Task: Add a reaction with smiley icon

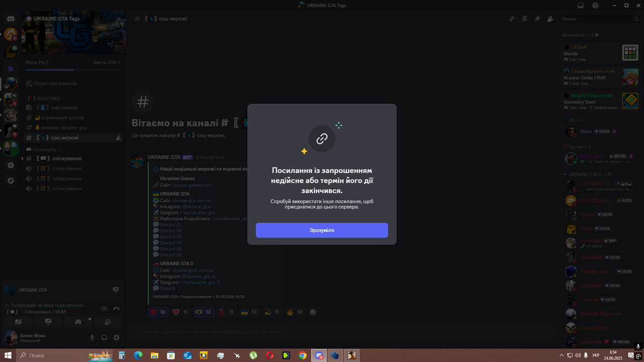Action: 313,312
